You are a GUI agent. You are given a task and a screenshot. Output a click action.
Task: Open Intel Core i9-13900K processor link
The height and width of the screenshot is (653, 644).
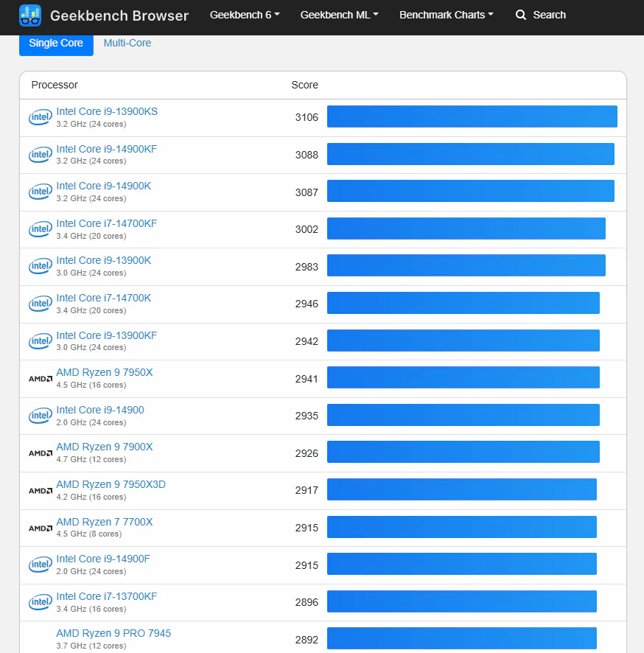tap(104, 261)
